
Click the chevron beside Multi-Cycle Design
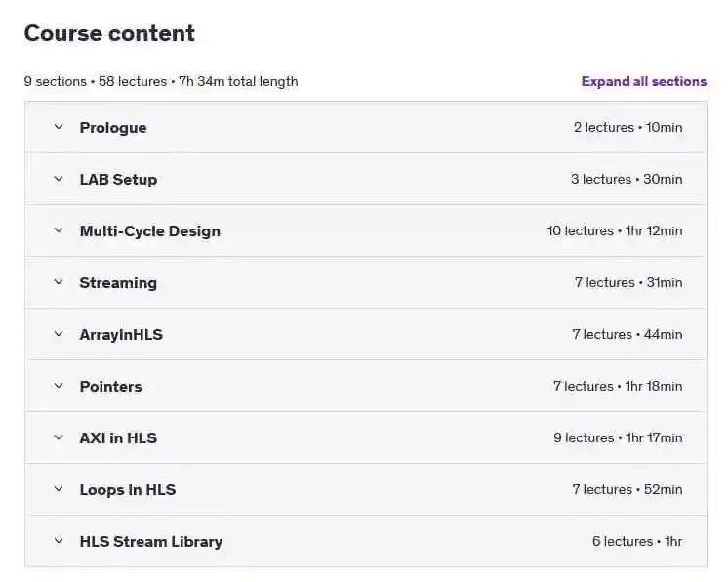59,230
